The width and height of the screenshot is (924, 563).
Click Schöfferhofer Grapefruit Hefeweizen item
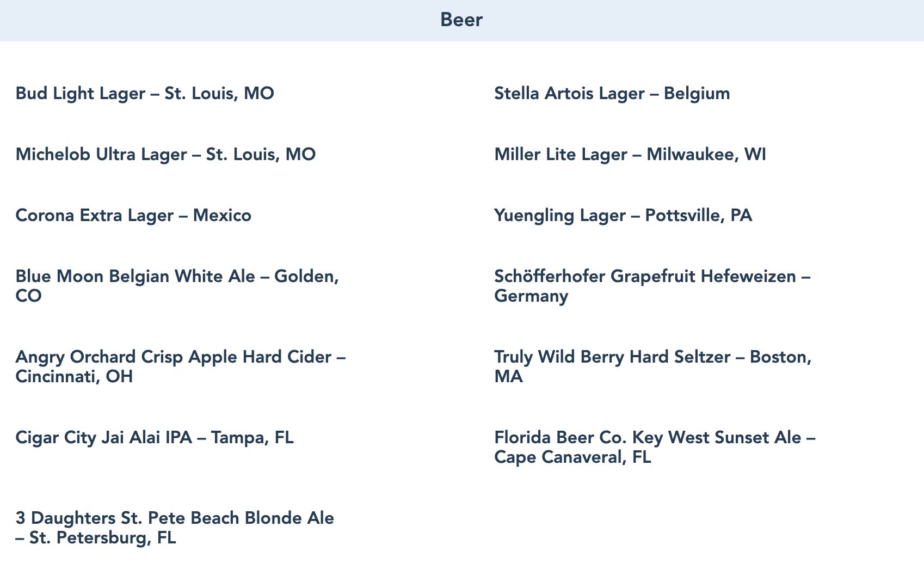[652, 277]
